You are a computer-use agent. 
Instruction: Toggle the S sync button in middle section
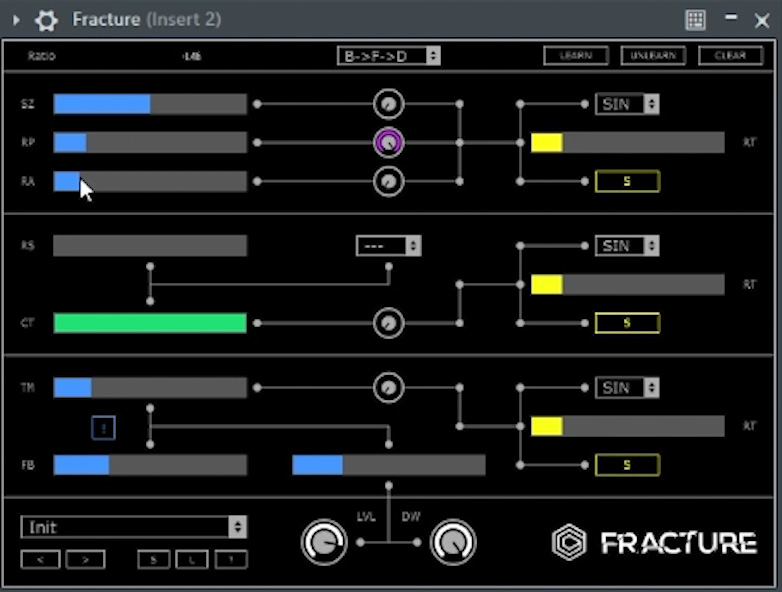[627, 323]
